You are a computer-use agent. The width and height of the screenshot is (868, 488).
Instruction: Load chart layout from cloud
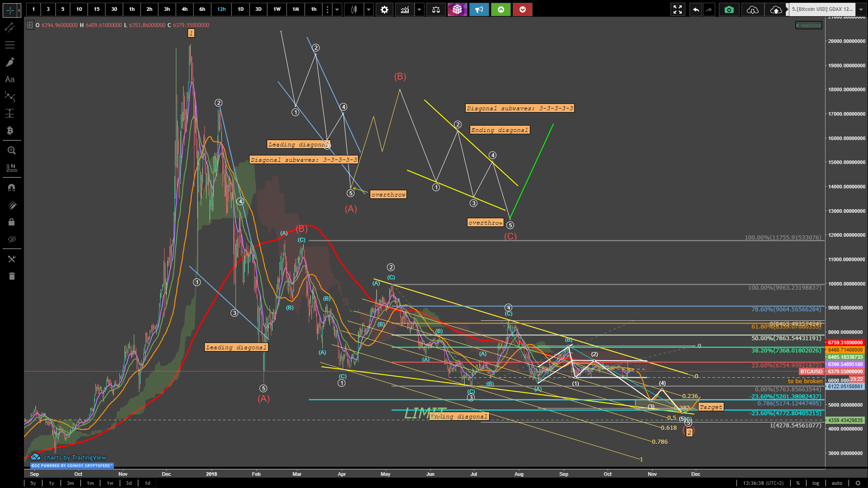click(x=753, y=9)
